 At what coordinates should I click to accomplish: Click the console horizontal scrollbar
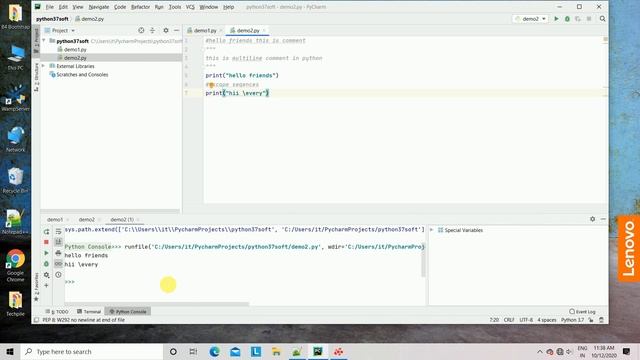157,304
